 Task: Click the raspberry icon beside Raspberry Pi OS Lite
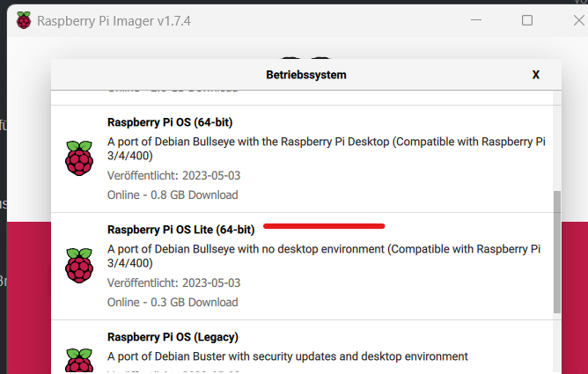point(79,265)
